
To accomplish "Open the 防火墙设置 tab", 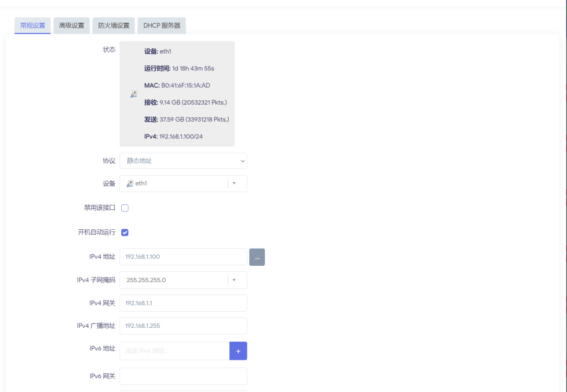I will (114, 25).
